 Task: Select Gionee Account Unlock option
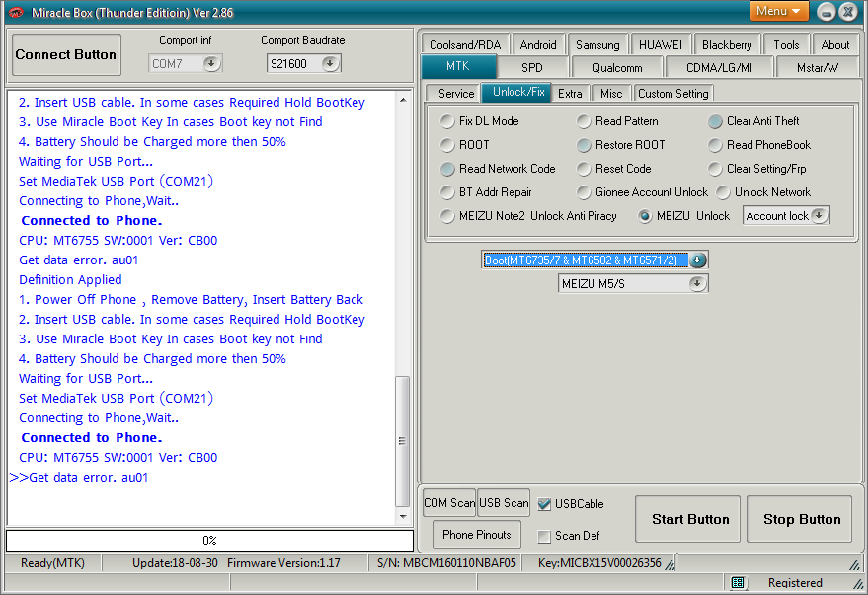(x=584, y=192)
